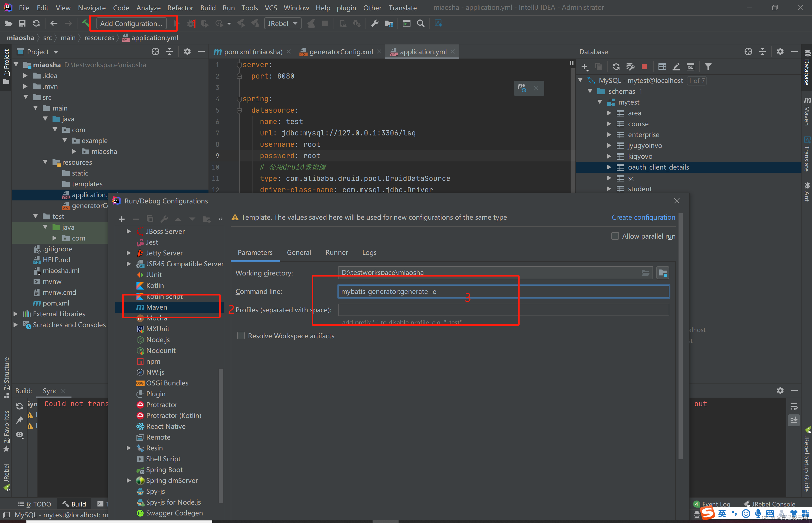This screenshot has width=812, height=523.
Task: Click the Database filter funnel icon
Action: point(708,67)
